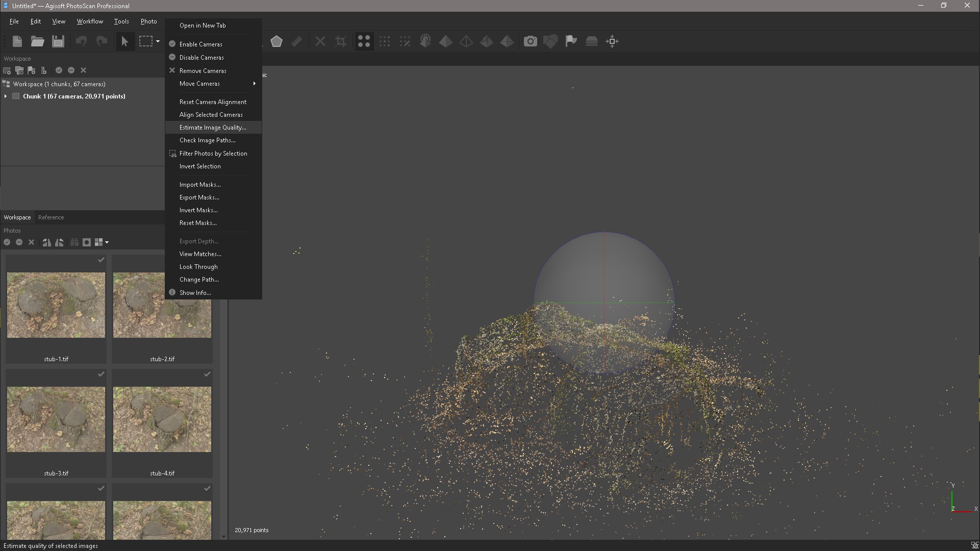Toggle Show Masks icon in Photos toolbar
The width and height of the screenshot is (980, 551).
pyautogui.click(x=87, y=242)
